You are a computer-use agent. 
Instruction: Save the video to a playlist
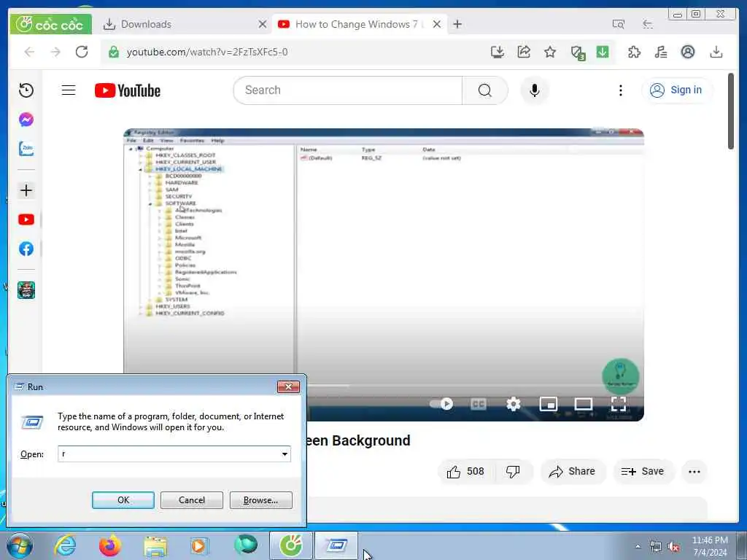coord(643,472)
